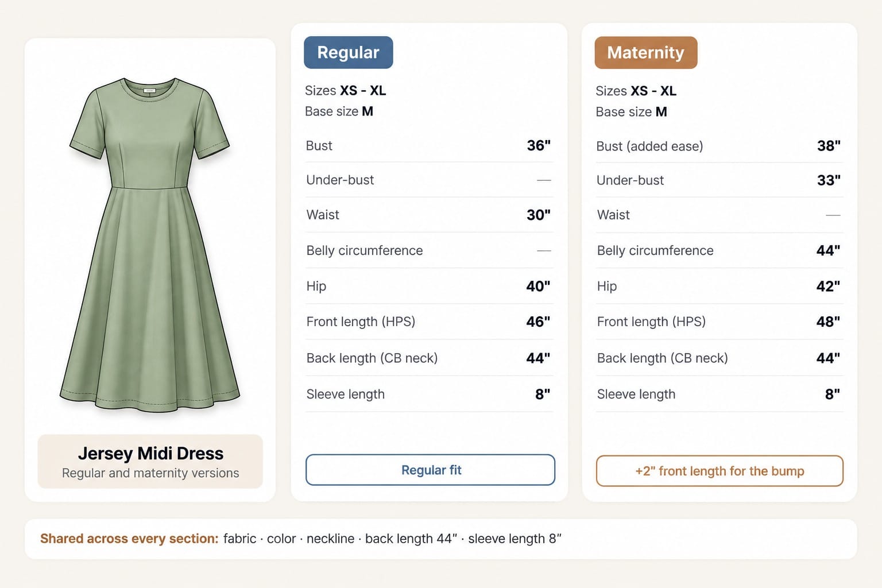This screenshot has height=588, width=882.
Task: Click the Maternity hip value 42"
Action: [x=829, y=286]
